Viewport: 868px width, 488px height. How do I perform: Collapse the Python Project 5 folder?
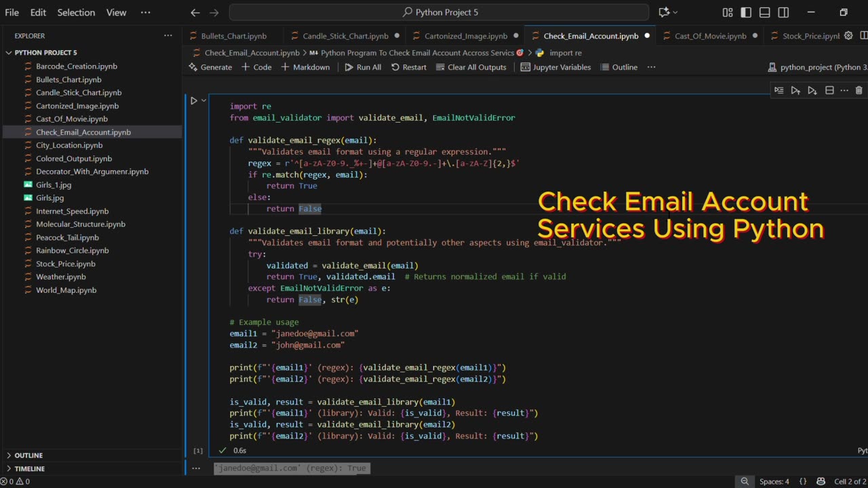click(x=45, y=53)
